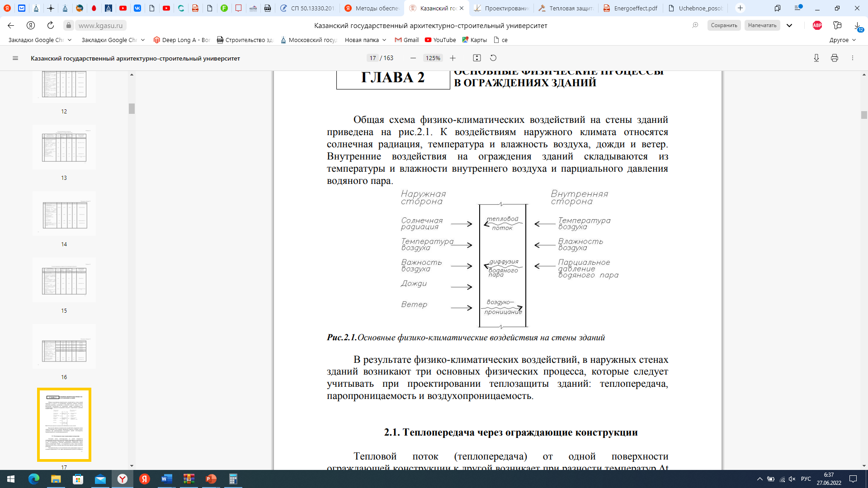This screenshot has height=488, width=868.
Task: Open Deep Long A bookmark
Action: 182,40
